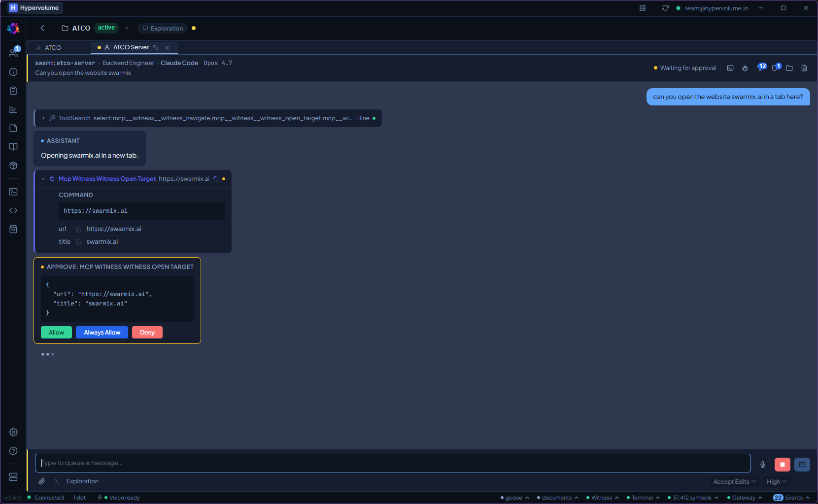
Task: Click the v0.6.0 version label
Action: [x=13, y=498]
